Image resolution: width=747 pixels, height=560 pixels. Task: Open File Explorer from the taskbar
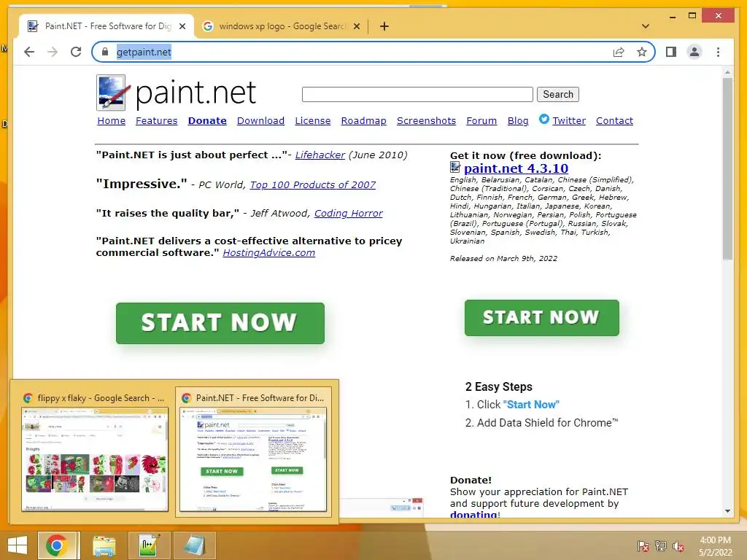(104, 545)
